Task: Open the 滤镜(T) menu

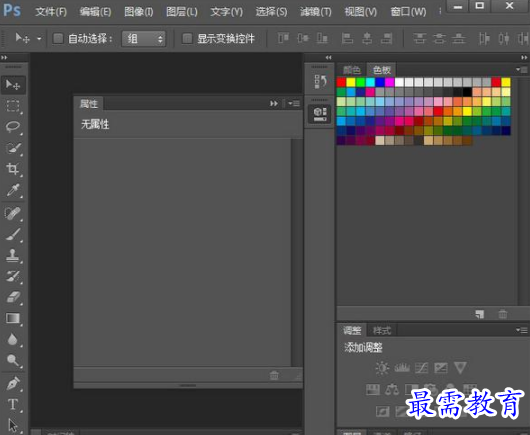Action: [x=316, y=12]
